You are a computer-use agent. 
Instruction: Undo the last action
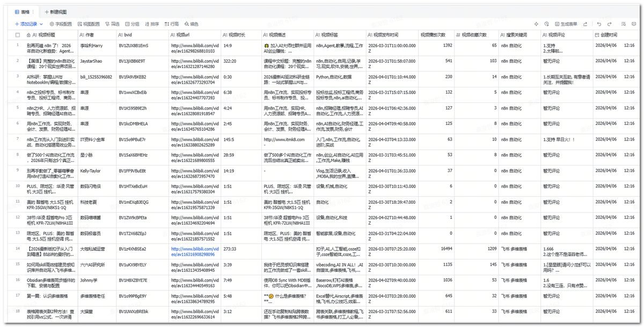pos(599,24)
